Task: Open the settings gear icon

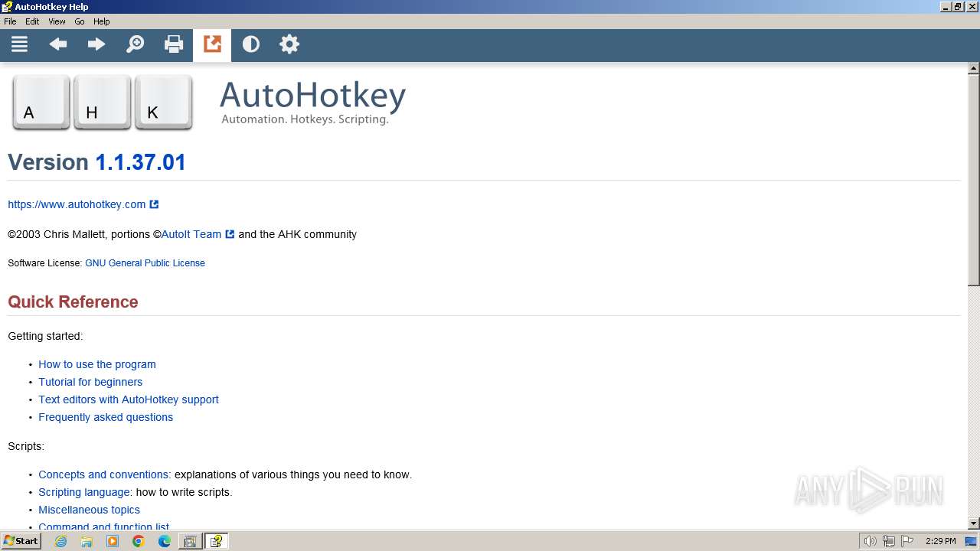Action: point(289,44)
